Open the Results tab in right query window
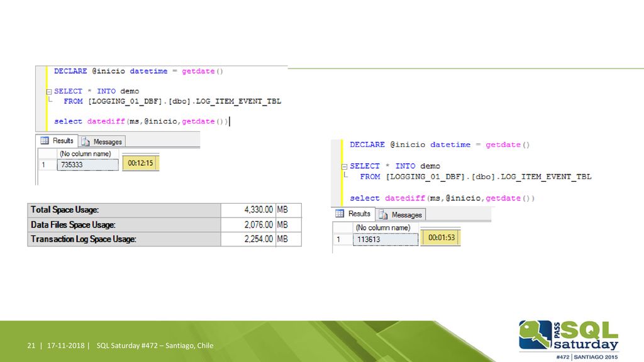The image size is (644, 362). 353,214
